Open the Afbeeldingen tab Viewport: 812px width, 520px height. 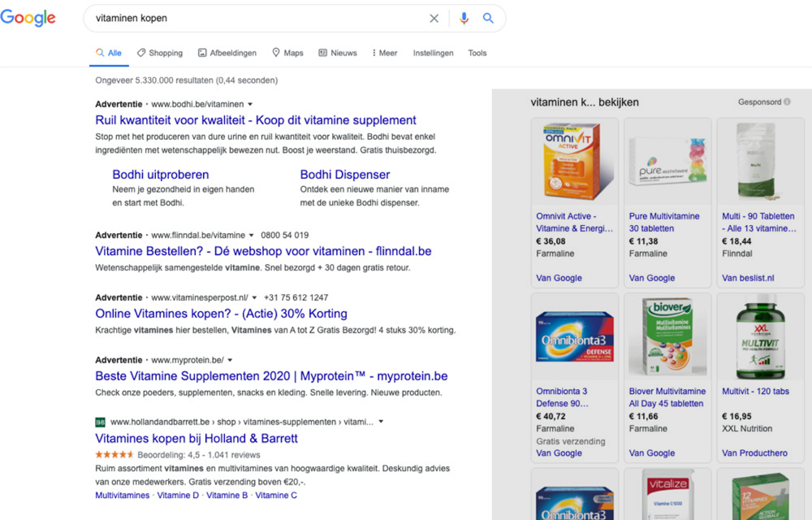point(227,53)
